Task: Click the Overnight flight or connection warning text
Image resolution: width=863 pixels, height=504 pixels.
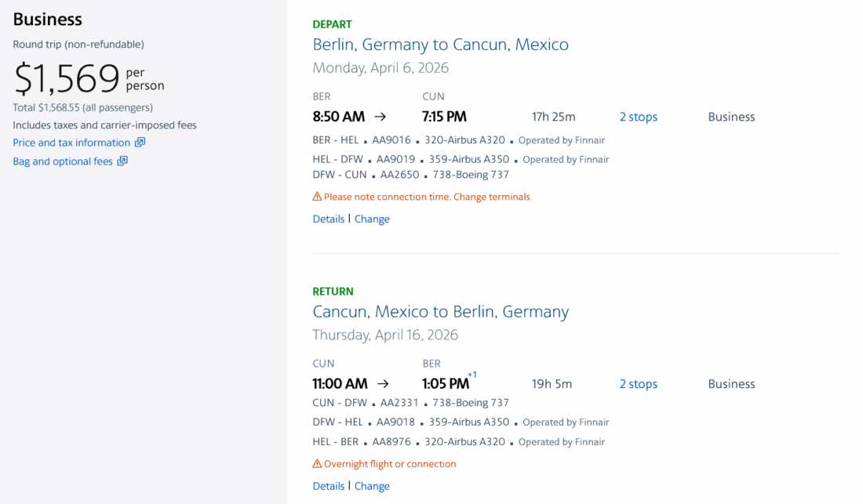Action: click(390, 464)
